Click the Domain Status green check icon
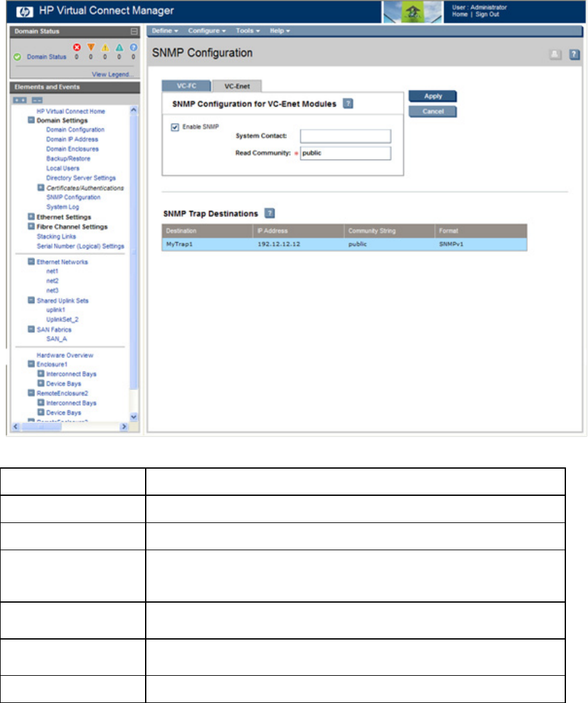Viewport: 588px width, 703px height. tap(17, 57)
